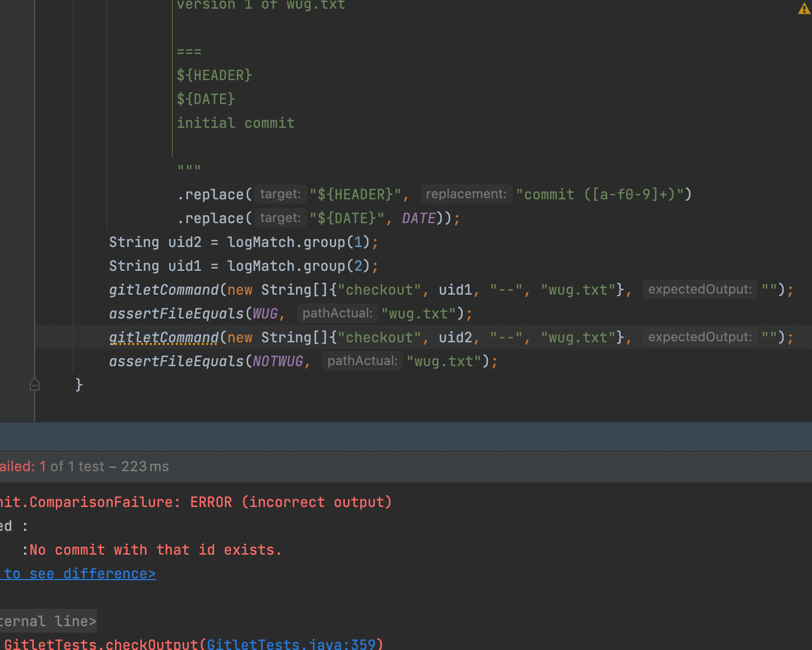Click 'target:' hint before "${DATE}"

coord(280,218)
